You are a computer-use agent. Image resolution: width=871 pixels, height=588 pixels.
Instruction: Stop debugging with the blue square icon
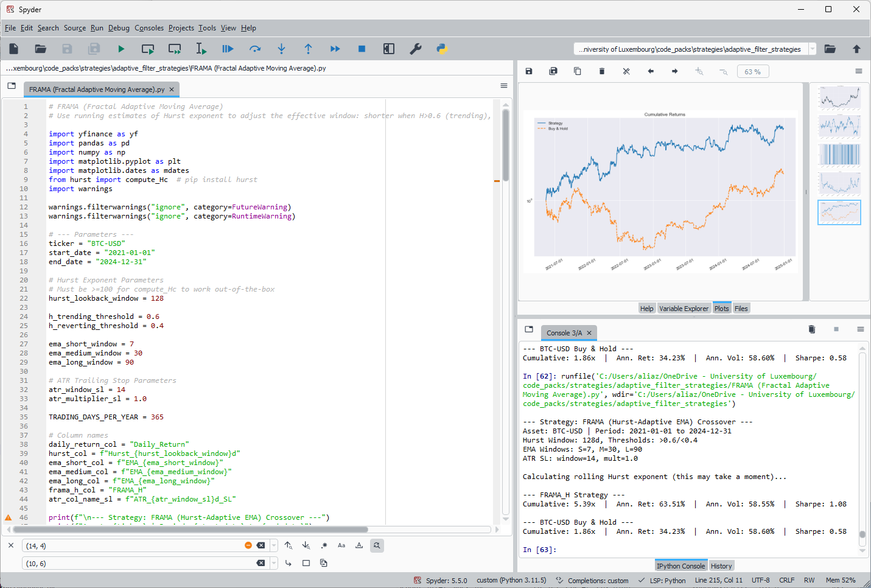362,49
